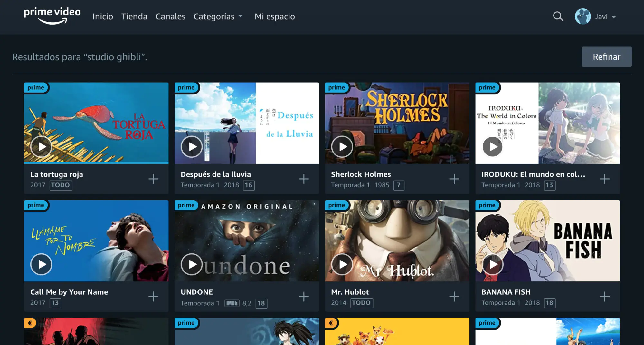Open Call Me by Your Name title link
The height and width of the screenshot is (345, 644).
point(69,292)
